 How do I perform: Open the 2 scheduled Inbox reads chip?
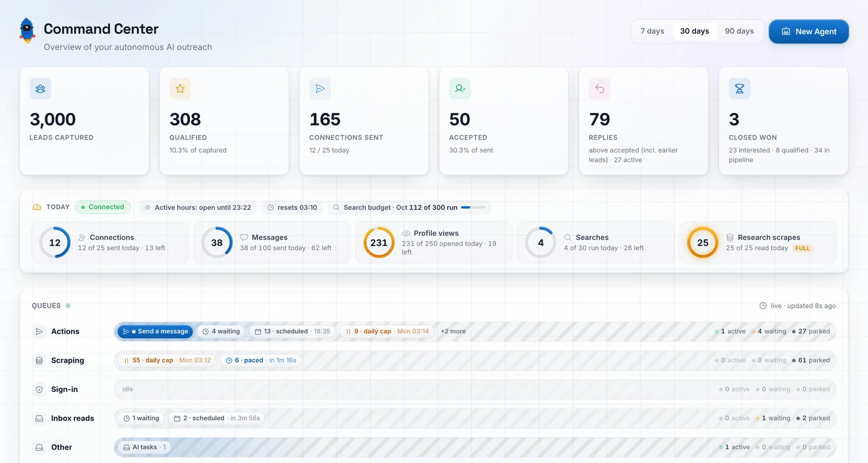[x=216, y=418]
